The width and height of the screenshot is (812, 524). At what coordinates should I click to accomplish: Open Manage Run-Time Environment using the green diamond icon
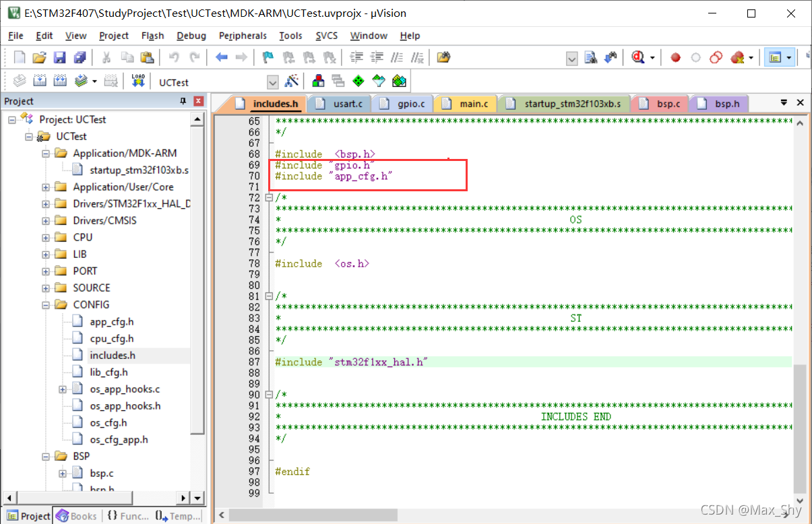(358, 81)
